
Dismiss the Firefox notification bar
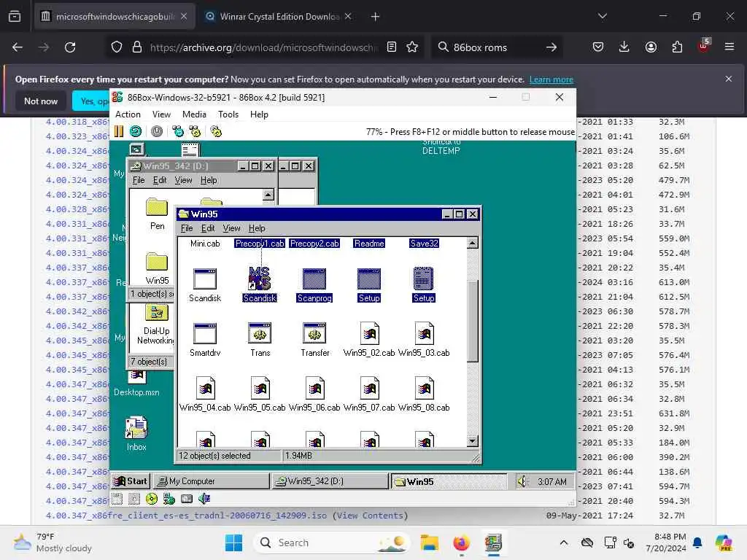(x=729, y=79)
